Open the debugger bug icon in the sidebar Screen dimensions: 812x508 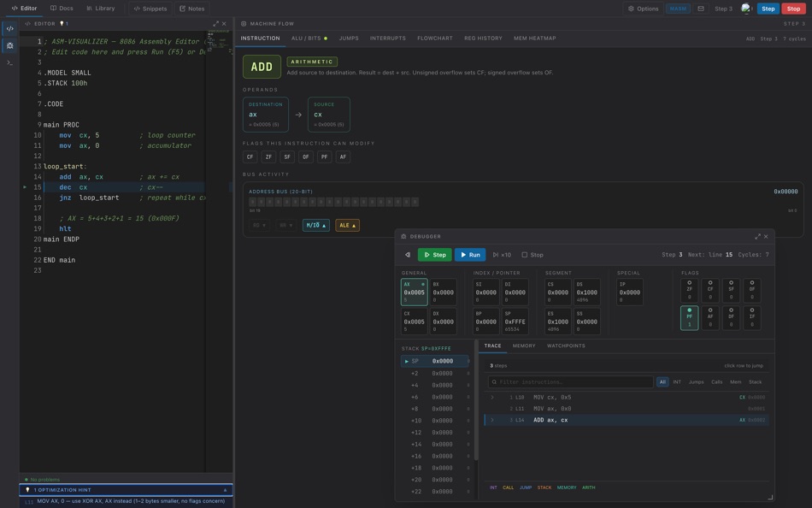(x=10, y=45)
